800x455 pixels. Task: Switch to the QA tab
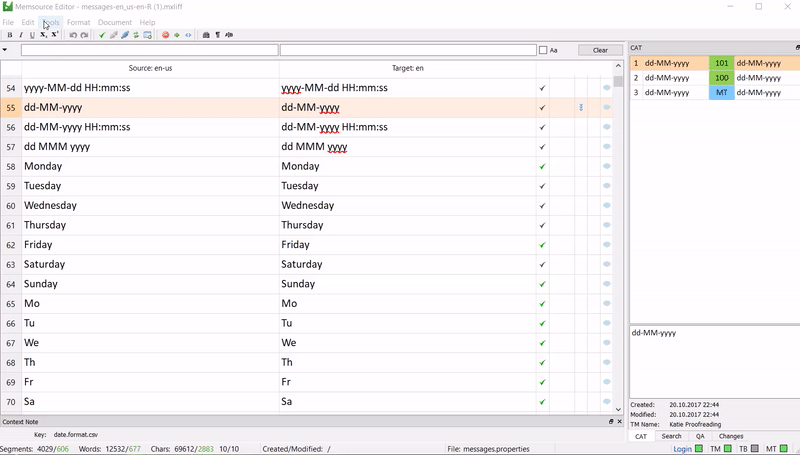(700, 436)
